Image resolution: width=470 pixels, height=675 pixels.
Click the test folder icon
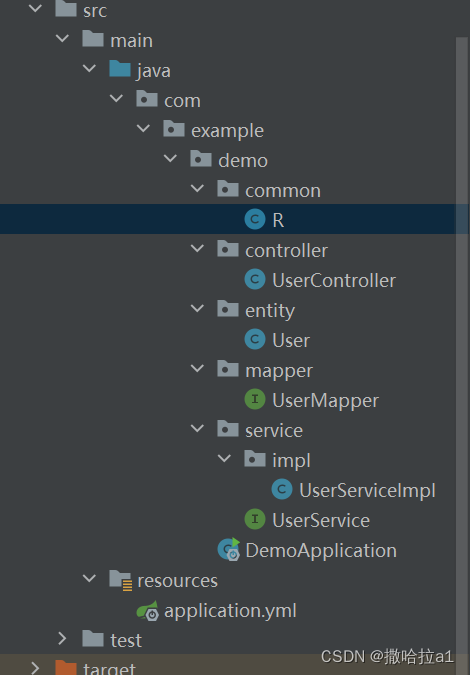(x=93, y=639)
